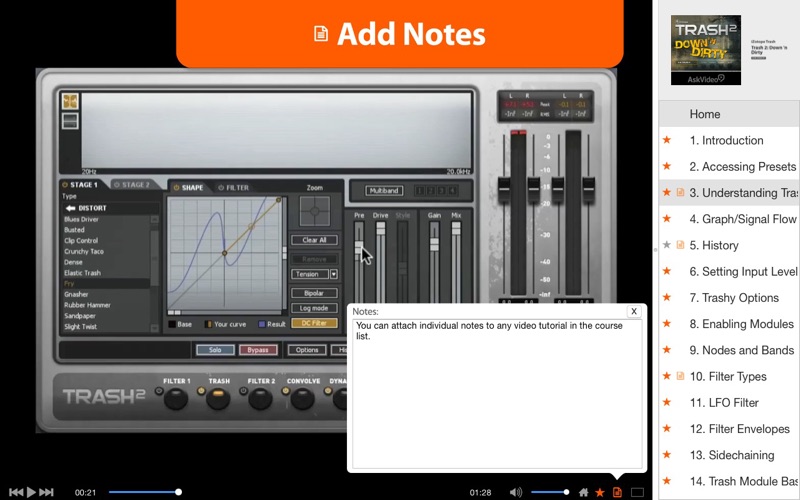Image resolution: width=800 pixels, height=500 pixels.
Task: Skip to the previous video
Action: click(16, 492)
